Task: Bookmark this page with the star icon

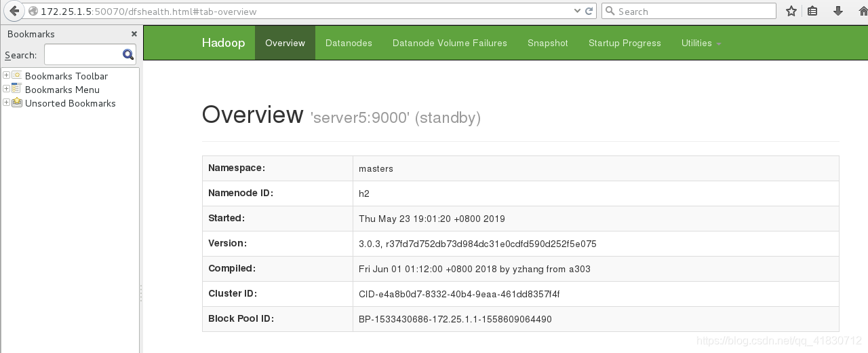Action: pos(791,11)
